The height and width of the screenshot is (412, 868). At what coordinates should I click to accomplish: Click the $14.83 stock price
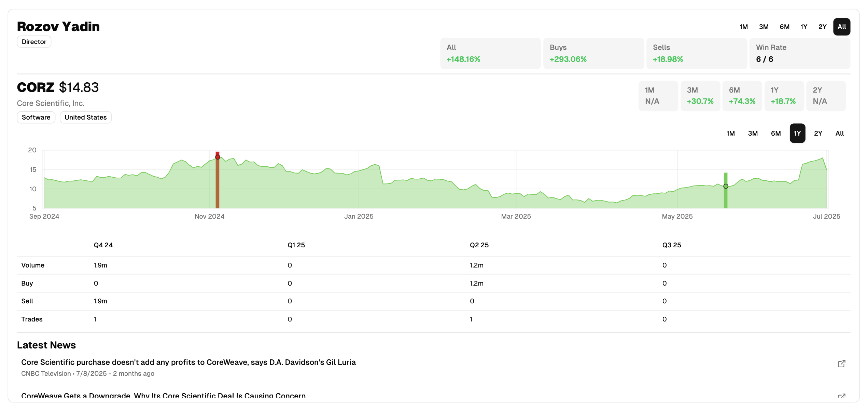click(x=79, y=87)
